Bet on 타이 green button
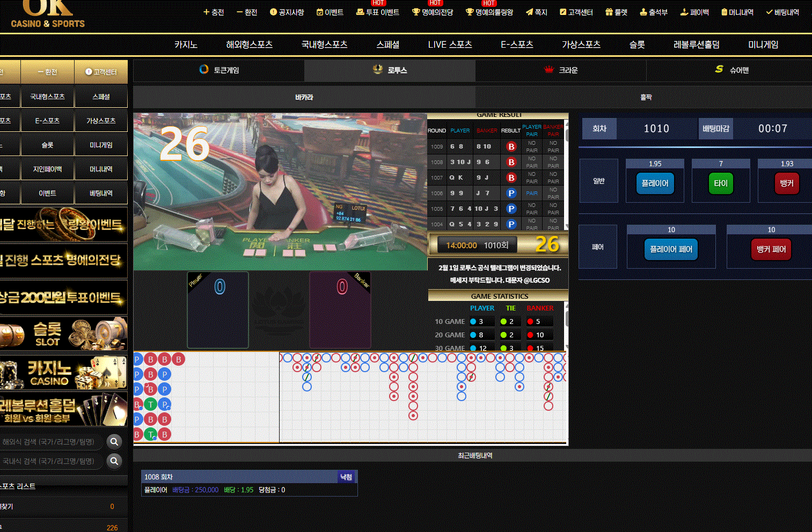The height and width of the screenshot is (532, 812). [721, 183]
